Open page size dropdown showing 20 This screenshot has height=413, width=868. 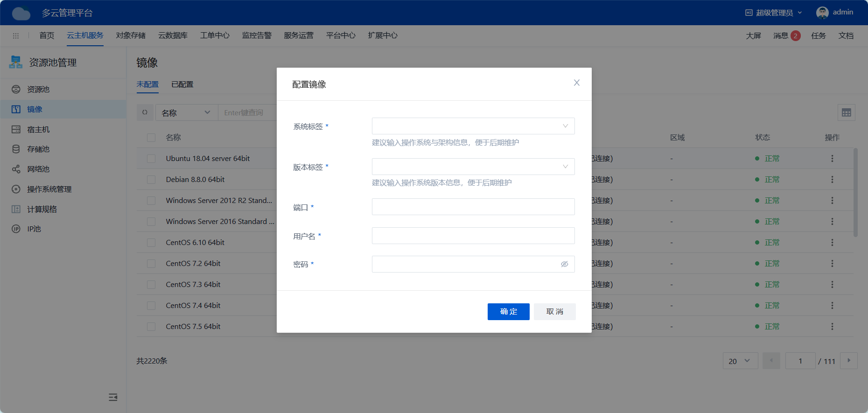(x=741, y=361)
